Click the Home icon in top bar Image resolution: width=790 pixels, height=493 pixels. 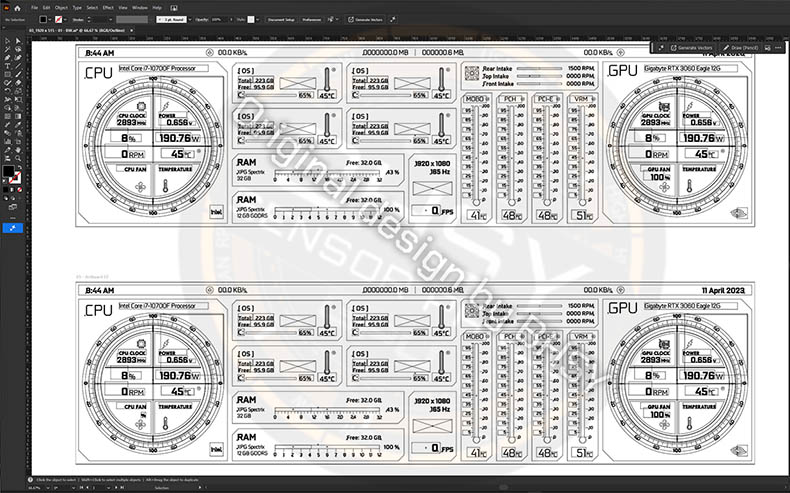click(17, 8)
